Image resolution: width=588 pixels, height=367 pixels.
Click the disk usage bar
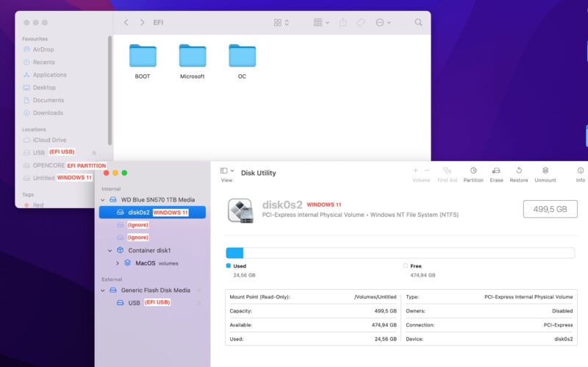tap(400, 252)
